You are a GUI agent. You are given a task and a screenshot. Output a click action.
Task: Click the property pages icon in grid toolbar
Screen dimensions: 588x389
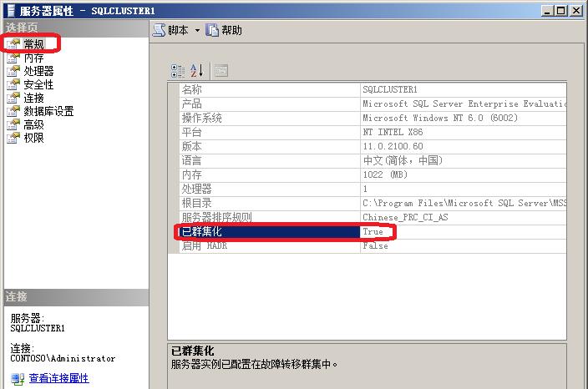tap(220, 71)
